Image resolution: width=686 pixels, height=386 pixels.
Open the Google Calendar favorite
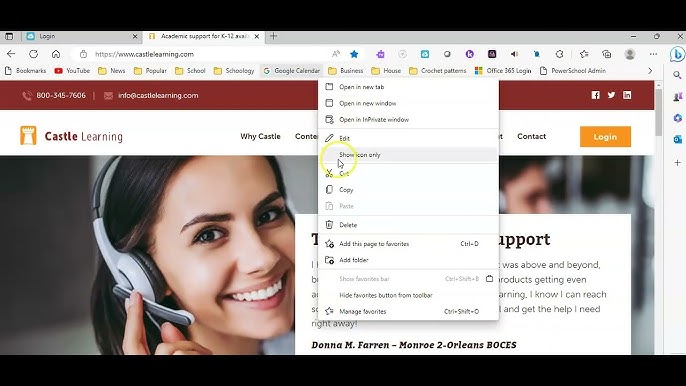pyautogui.click(x=292, y=71)
